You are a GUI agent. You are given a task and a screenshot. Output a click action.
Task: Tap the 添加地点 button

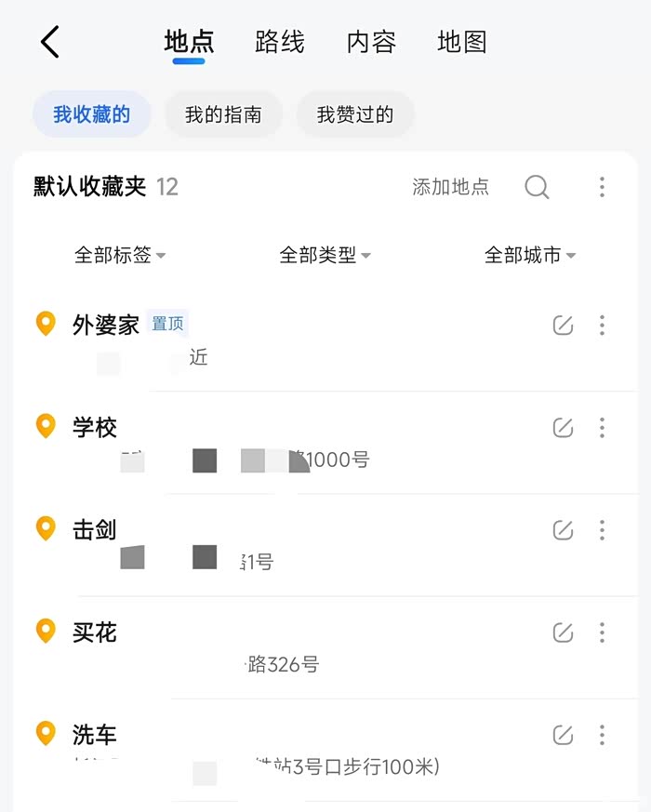[x=450, y=187]
